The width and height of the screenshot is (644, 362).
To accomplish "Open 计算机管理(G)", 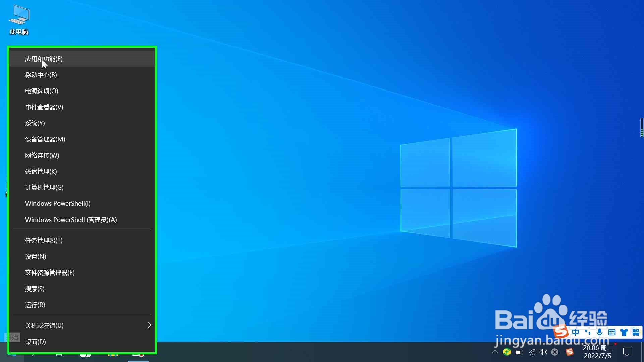I will (82, 188).
